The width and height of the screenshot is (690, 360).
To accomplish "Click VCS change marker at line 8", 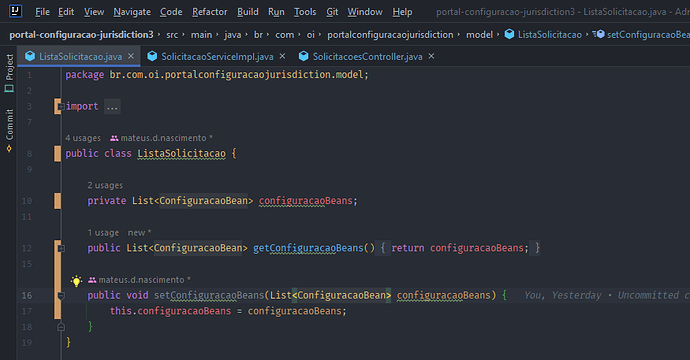I will (58, 154).
